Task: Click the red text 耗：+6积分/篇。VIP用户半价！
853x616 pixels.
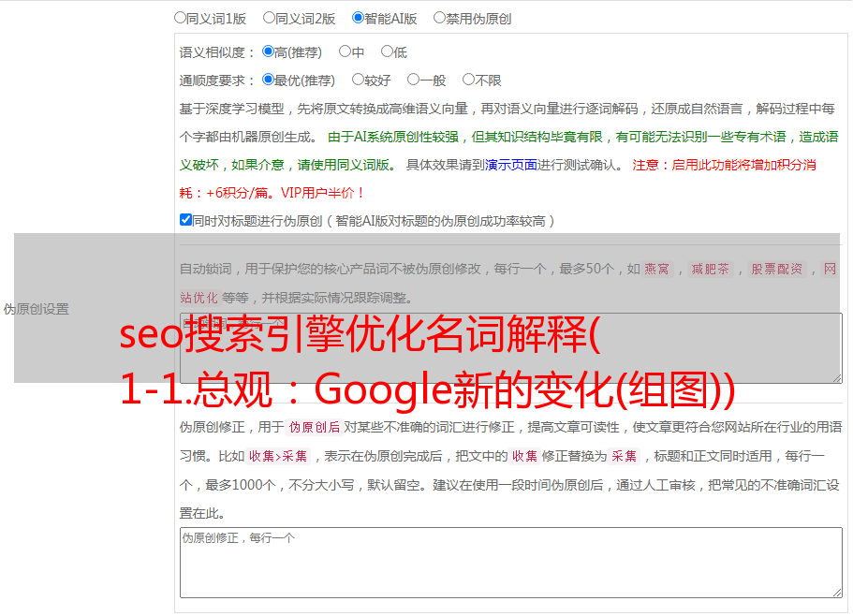Action: click(272, 193)
